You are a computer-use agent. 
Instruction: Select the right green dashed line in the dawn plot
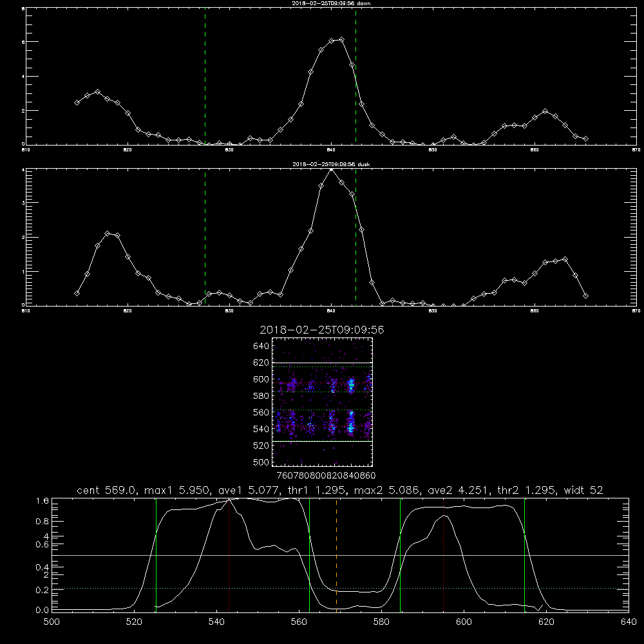tap(355, 76)
